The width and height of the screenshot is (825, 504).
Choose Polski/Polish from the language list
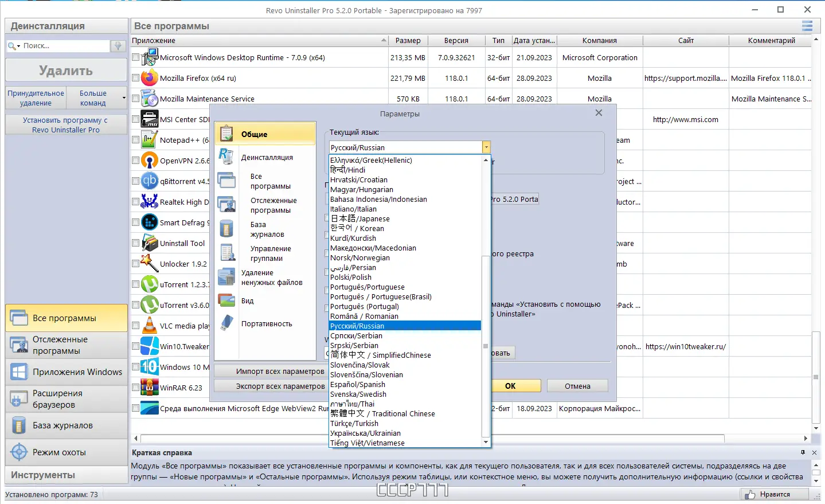pyautogui.click(x=405, y=278)
